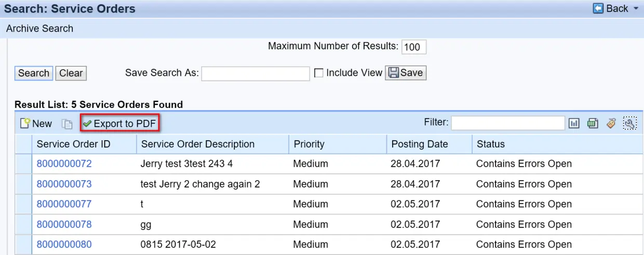This screenshot has width=644, height=255.
Task: Click the Search button
Action: tap(34, 73)
